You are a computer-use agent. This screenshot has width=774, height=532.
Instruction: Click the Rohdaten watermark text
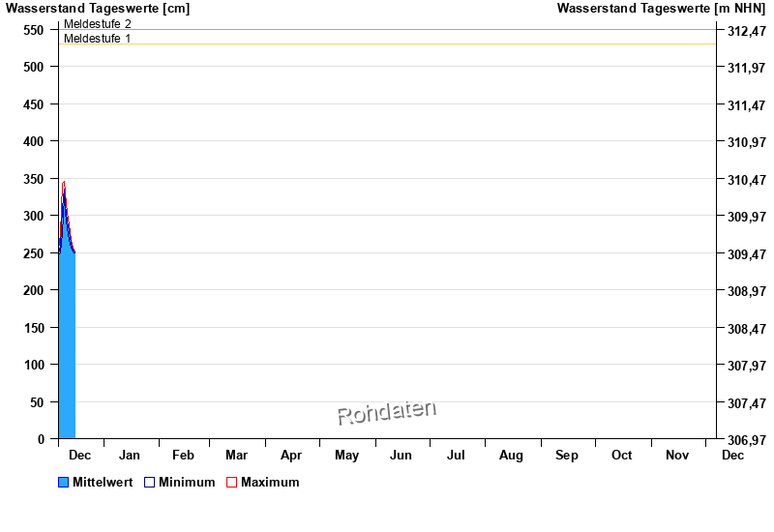(386, 412)
